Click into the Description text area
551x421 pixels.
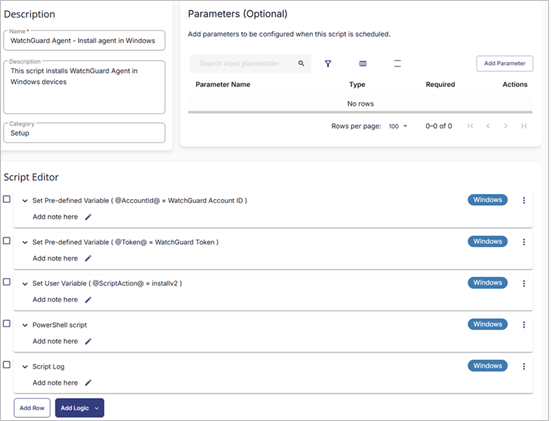pos(84,88)
